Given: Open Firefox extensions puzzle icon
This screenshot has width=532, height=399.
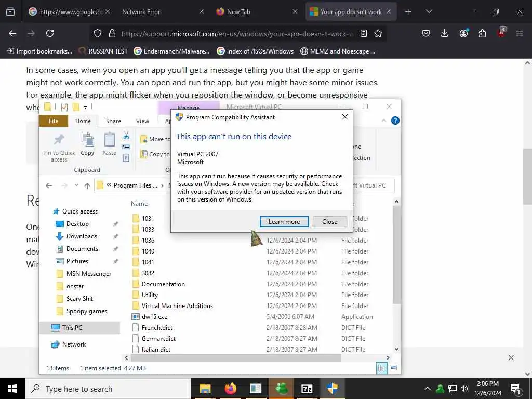Looking at the screenshot, I should pyautogui.click(x=482, y=33).
